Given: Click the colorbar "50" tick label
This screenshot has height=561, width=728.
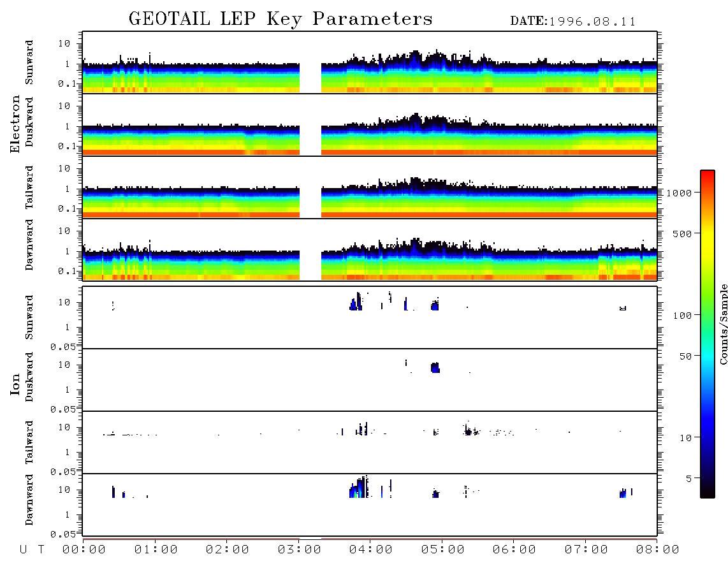Looking at the screenshot, I should [x=685, y=356].
